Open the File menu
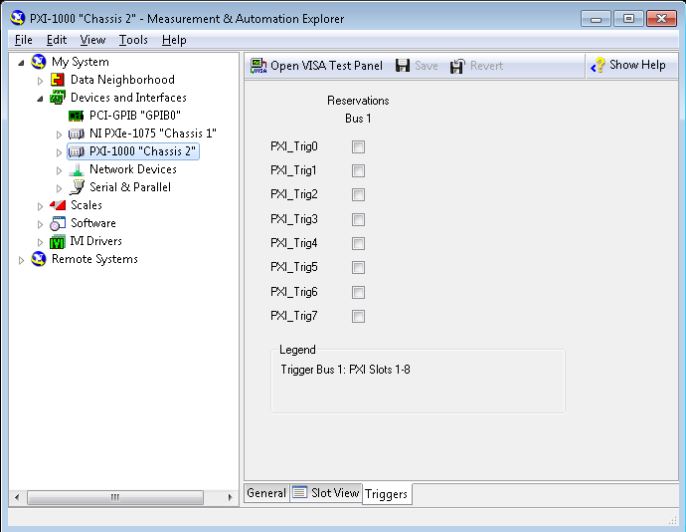The height and width of the screenshot is (532, 686). [x=24, y=40]
